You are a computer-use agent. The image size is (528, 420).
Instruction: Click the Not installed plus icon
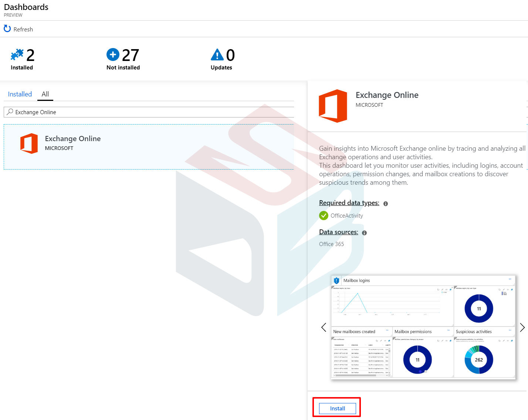[113, 55]
